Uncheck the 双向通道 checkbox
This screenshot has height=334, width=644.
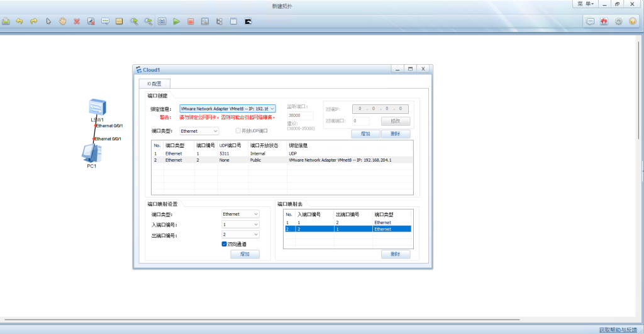click(x=225, y=244)
